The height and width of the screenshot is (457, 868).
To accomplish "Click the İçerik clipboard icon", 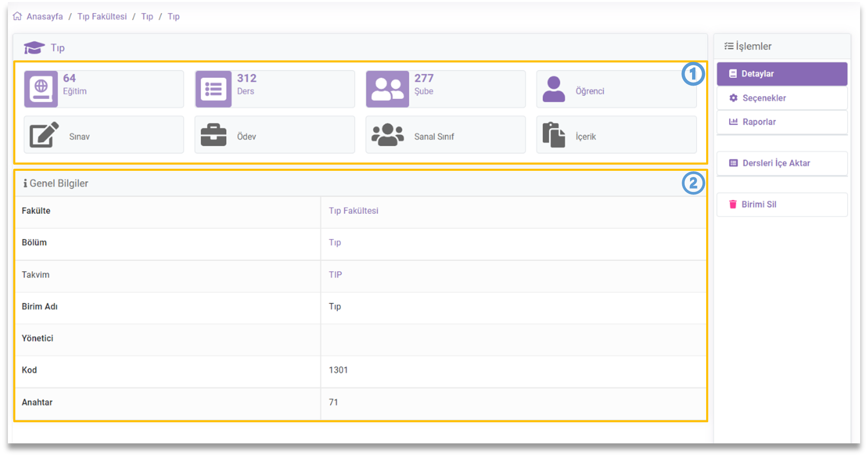I will tap(554, 135).
